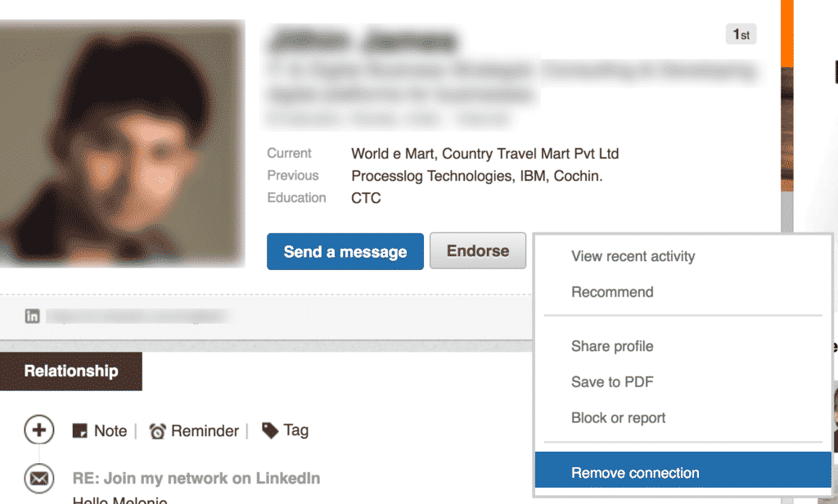The width and height of the screenshot is (838, 504).
Task: Open the Relationship tab
Action: 71,371
